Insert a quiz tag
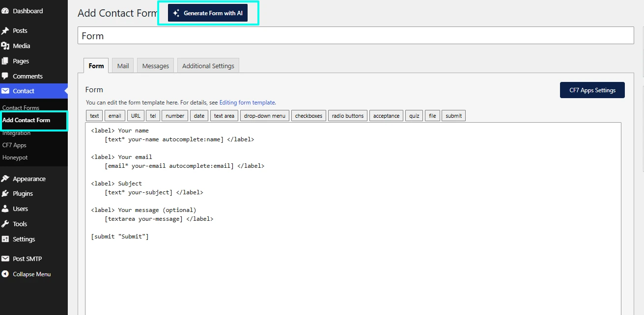 414,116
